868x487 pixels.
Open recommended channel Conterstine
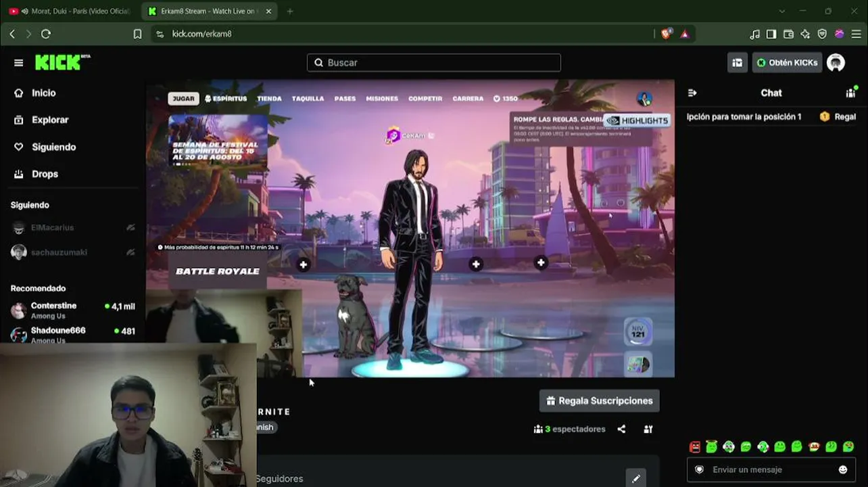coord(73,310)
